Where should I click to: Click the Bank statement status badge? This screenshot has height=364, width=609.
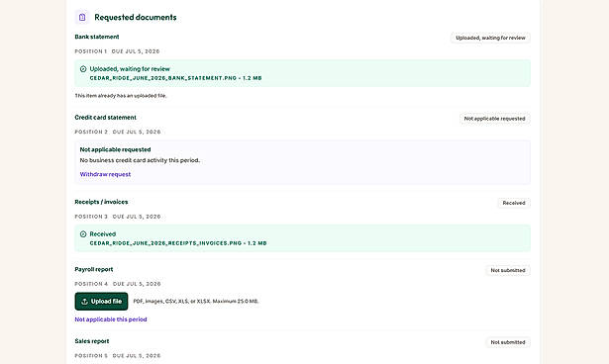pyautogui.click(x=490, y=38)
